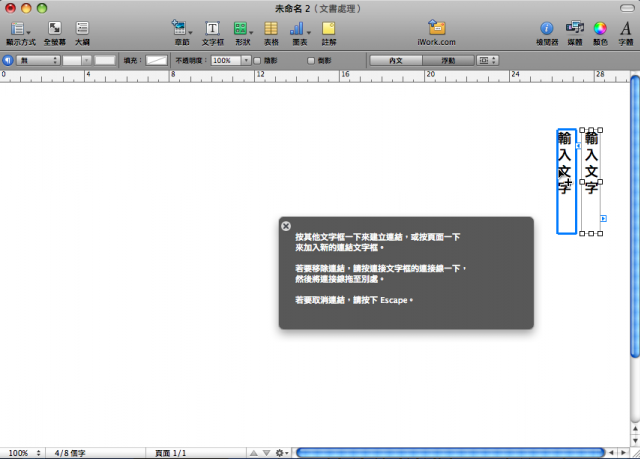This screenshot has height=459, width=640.
Task: Click the small link arrow between text boxes
Action: click(578, 146)
